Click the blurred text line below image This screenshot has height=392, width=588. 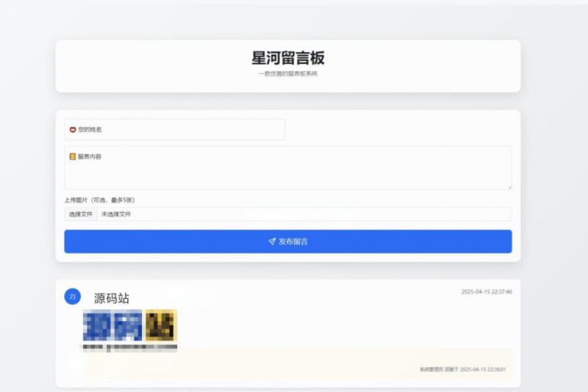[x=130, y=346]
